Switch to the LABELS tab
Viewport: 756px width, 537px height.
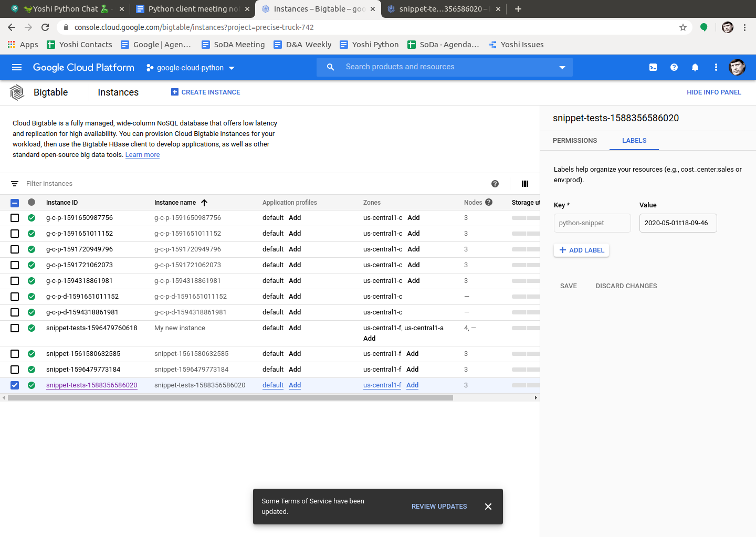click(634, 141)
